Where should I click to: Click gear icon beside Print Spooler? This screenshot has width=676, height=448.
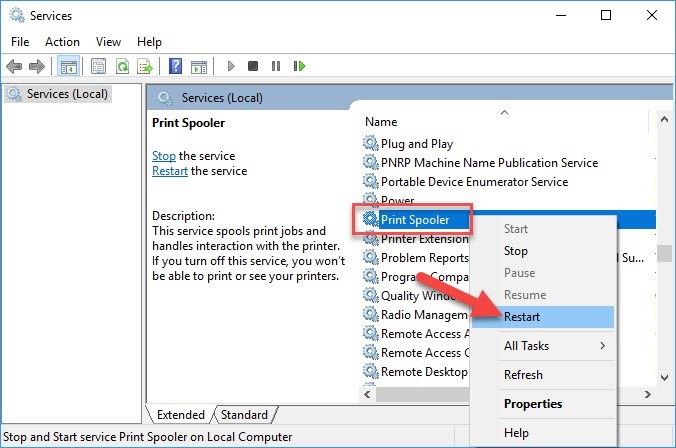(x=370, y=219)
